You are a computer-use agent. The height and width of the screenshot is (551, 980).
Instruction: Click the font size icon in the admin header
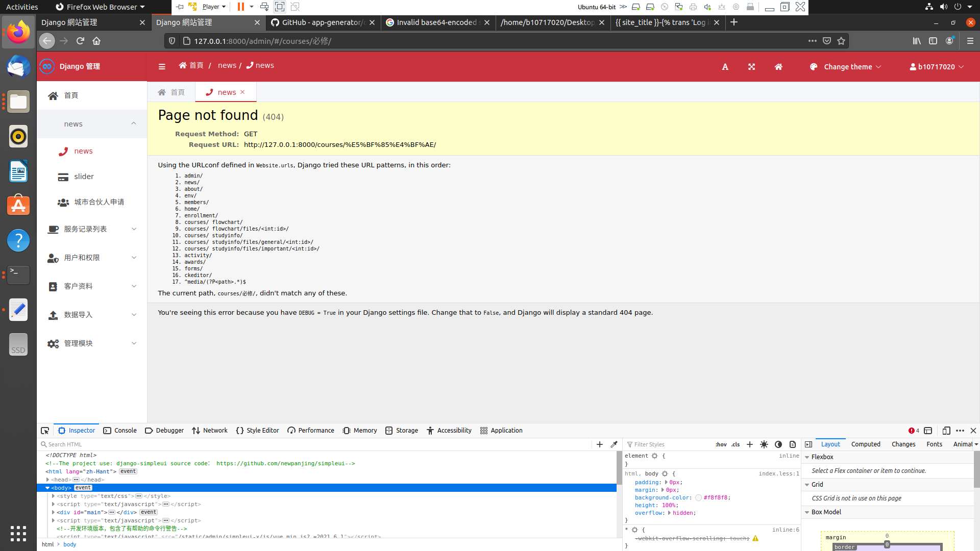click(x=725, y=67)
